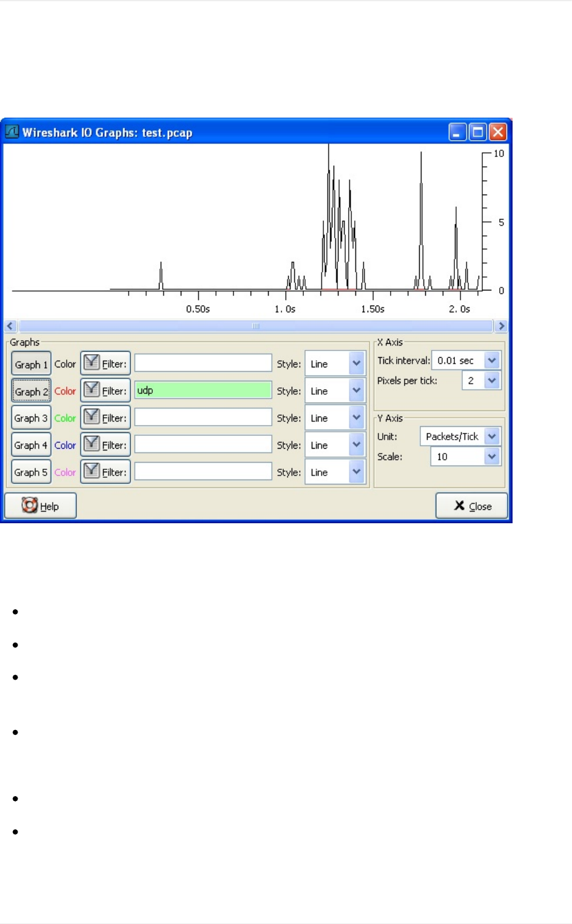The height and width of the screenshot is (924, 572).
Task: Click the Graph 2 filter field containing udp
Action: (x=203, y=390)
